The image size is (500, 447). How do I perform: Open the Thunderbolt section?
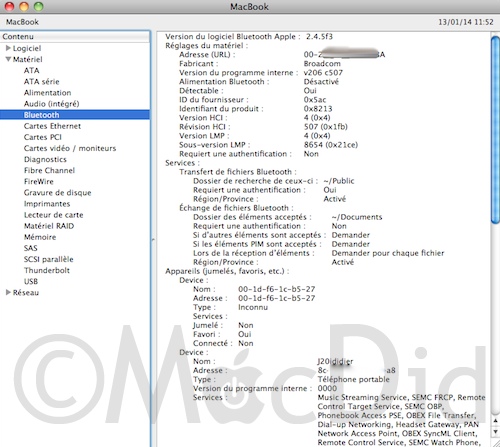click(47, 270)
